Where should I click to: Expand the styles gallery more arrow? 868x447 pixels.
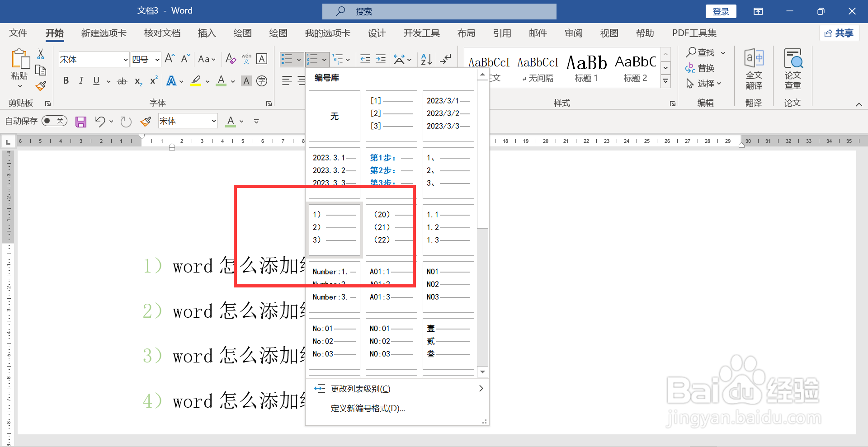(665, 81)
